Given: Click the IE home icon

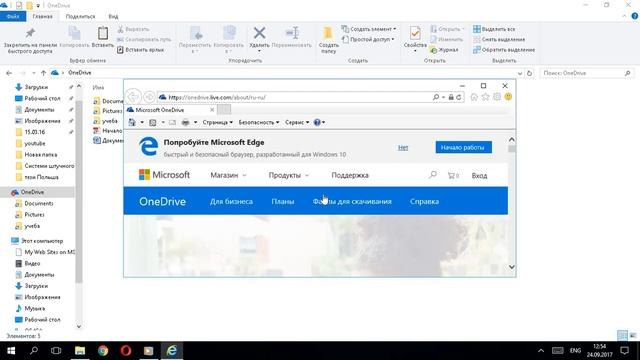Looking at the screenshot, I should (x=474, y=97).
